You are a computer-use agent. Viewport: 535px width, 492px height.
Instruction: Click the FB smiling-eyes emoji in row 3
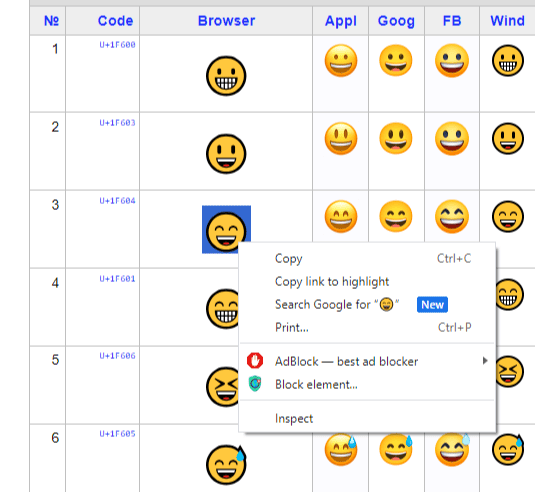452,217
